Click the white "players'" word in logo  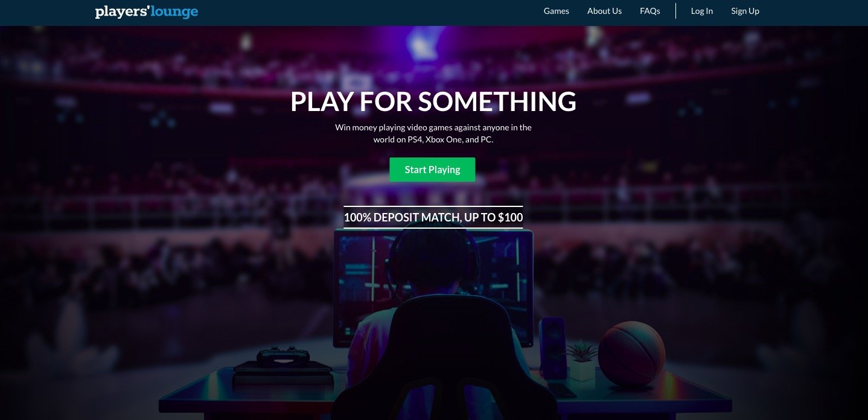120,11
